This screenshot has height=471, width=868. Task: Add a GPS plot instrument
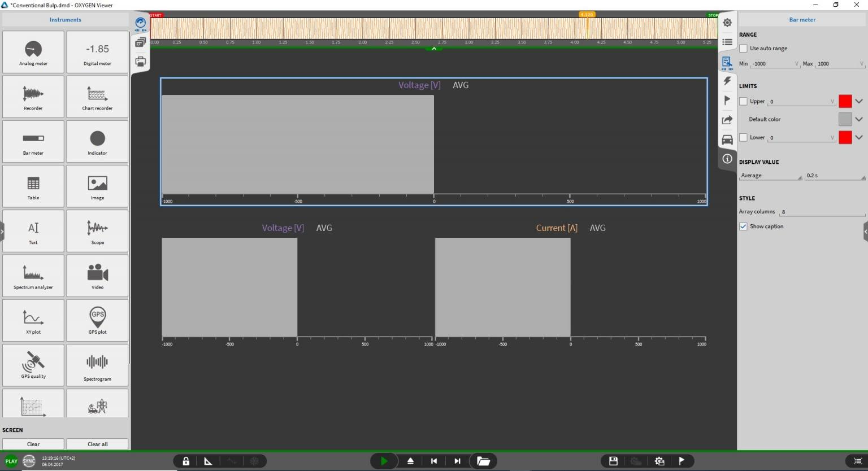97,320
